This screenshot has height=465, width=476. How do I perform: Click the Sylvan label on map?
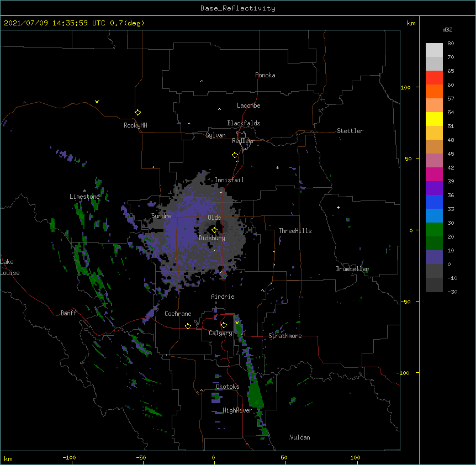pyautogui.click(x=215, y=135)
